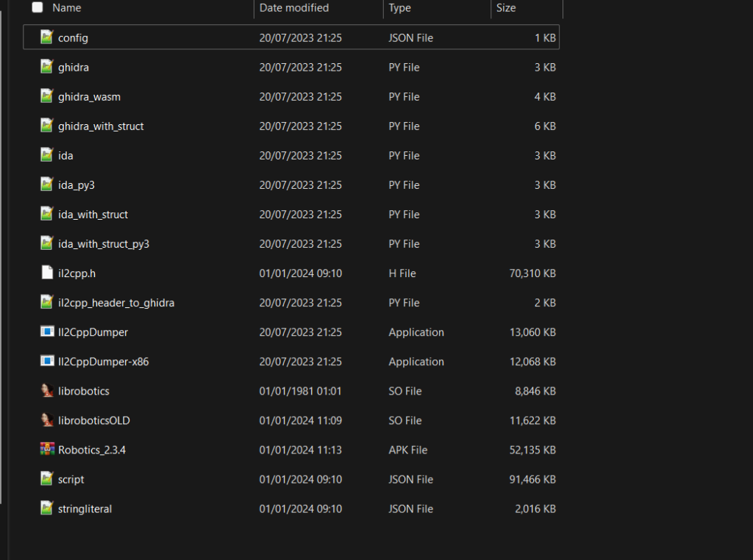Click the file name 'il2cpp_header_to_ghidra'
The image size is (753, 560).
[x=116, y=303]
